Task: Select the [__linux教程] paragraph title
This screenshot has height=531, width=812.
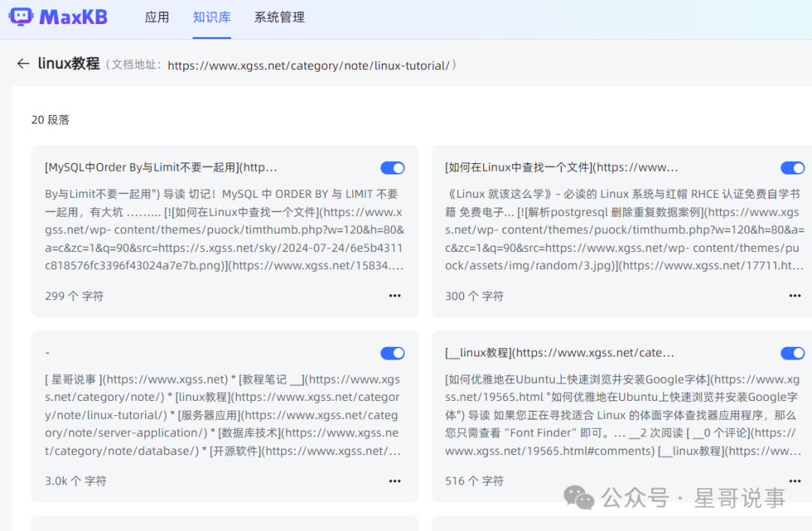Action: pyautogui.click(x=560, y=353)
